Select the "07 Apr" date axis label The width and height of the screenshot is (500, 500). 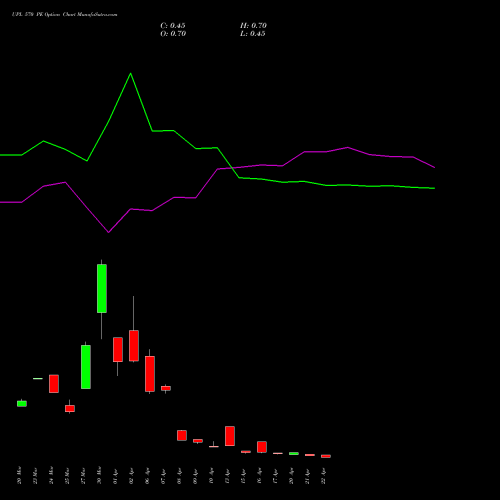(163, 476)
